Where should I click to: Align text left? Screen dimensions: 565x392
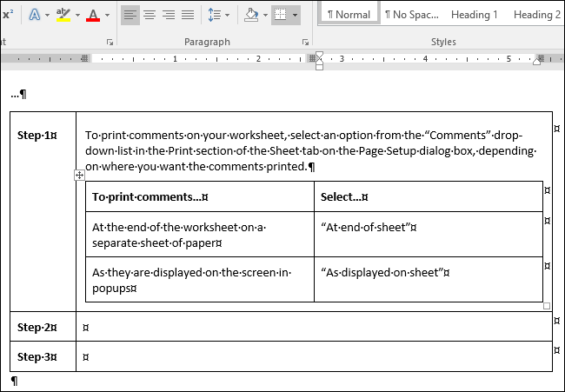tap(130, 15)
